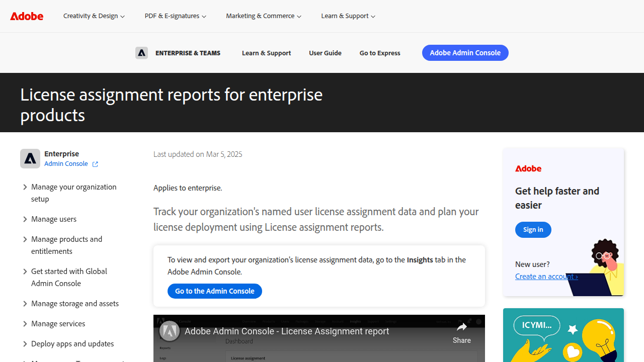Open the Marketing & Commerce dropdown menu
Screen dimensions: 644x362
(264, 16)
